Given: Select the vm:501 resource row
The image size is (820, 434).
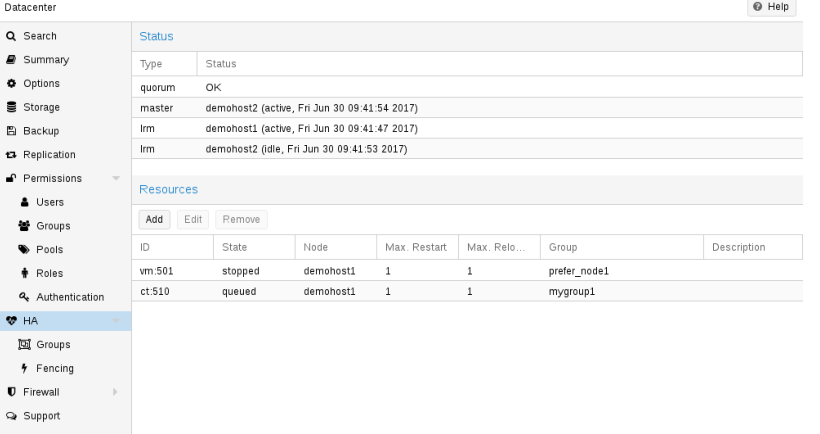Looking at the screenshot, I should point(467,271).
